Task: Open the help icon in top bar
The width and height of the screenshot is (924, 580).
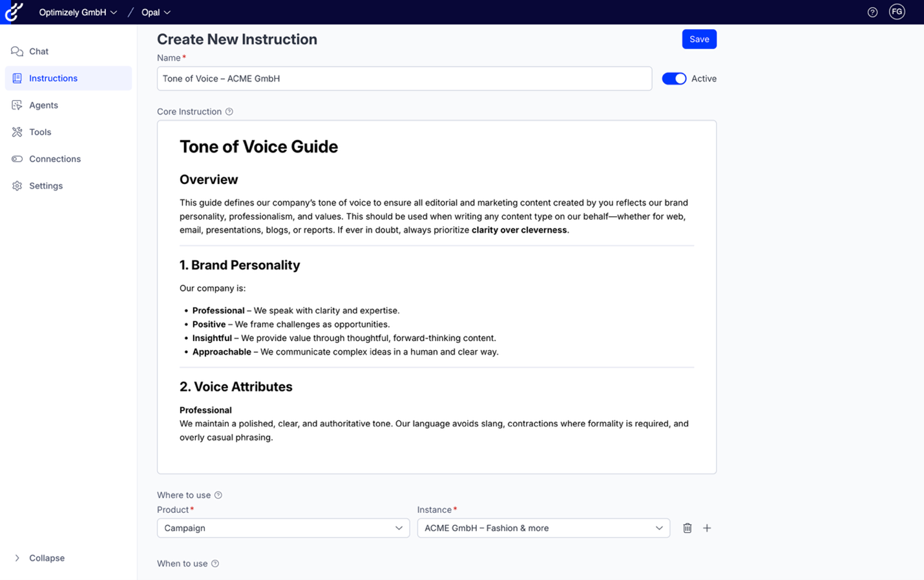Action: 872,12
